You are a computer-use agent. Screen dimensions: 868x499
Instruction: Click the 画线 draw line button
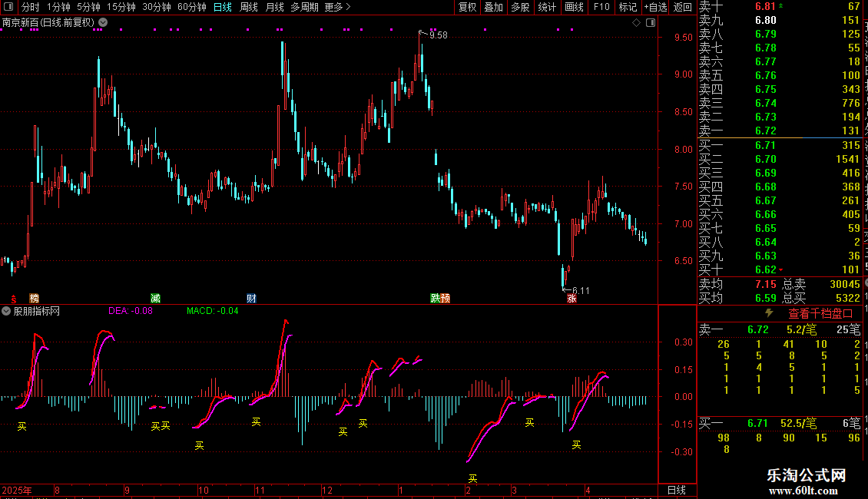574,7
